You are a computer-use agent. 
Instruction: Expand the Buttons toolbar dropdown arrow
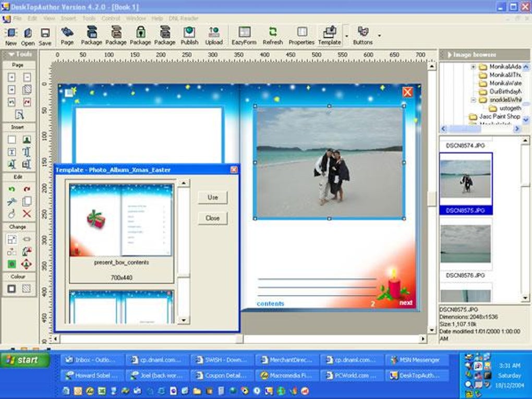(x=379, y=35)
